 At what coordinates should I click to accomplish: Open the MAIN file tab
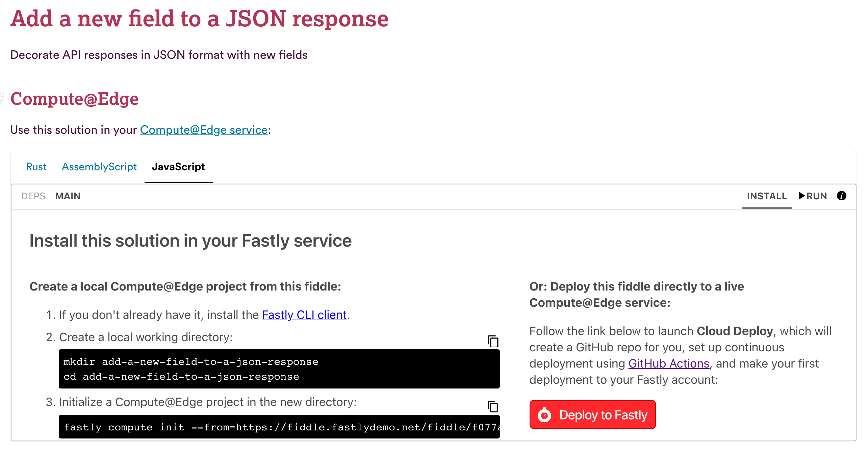(68, 196)
